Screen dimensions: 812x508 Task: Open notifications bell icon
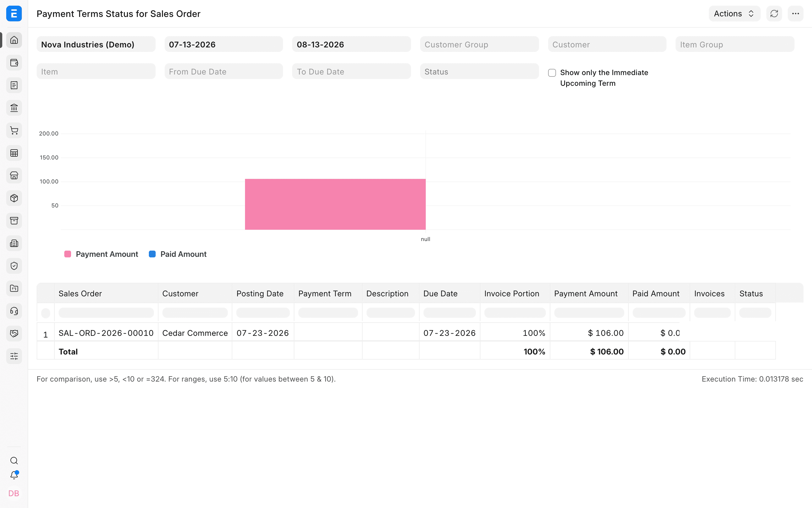click(x=14, y=475)
